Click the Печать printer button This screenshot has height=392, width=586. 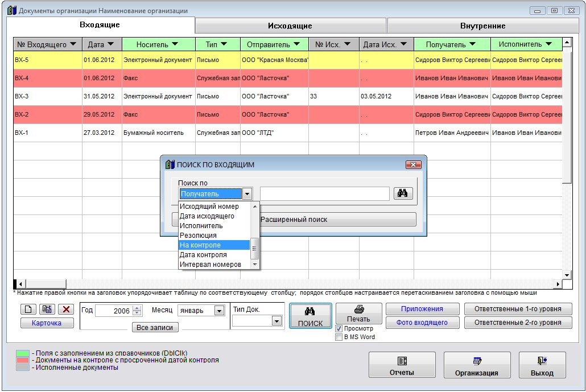pos(358,313)
